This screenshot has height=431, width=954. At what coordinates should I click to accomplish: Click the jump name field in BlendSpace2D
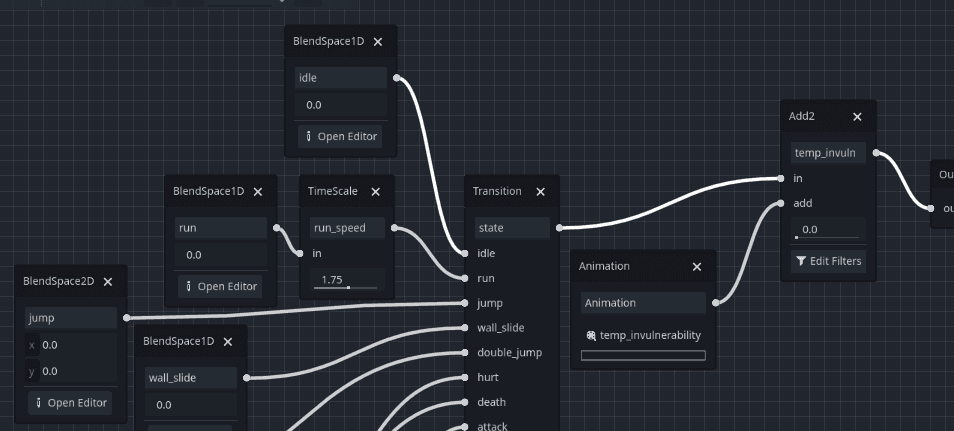[x=71, y=318]
